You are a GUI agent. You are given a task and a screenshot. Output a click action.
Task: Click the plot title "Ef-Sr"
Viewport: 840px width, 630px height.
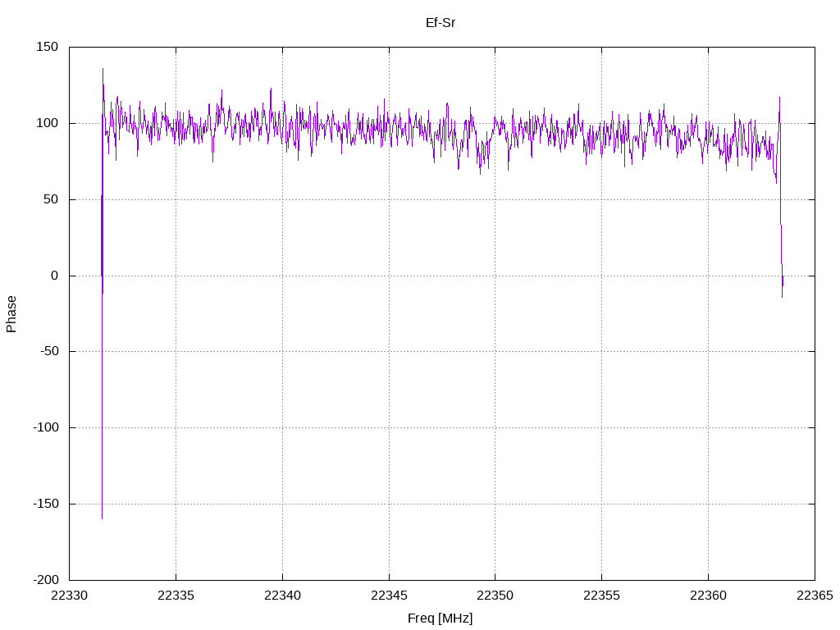coord(441,23)
